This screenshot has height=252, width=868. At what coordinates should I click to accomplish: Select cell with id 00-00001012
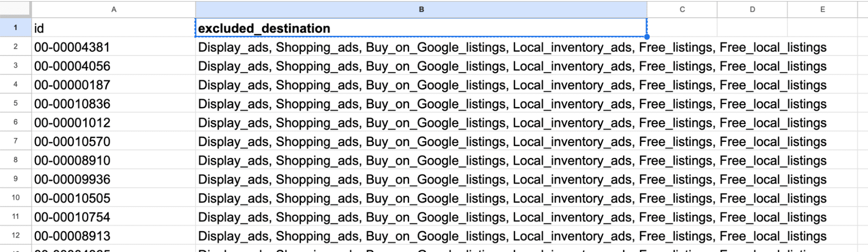pyautogui.click(x=114, y=122)
